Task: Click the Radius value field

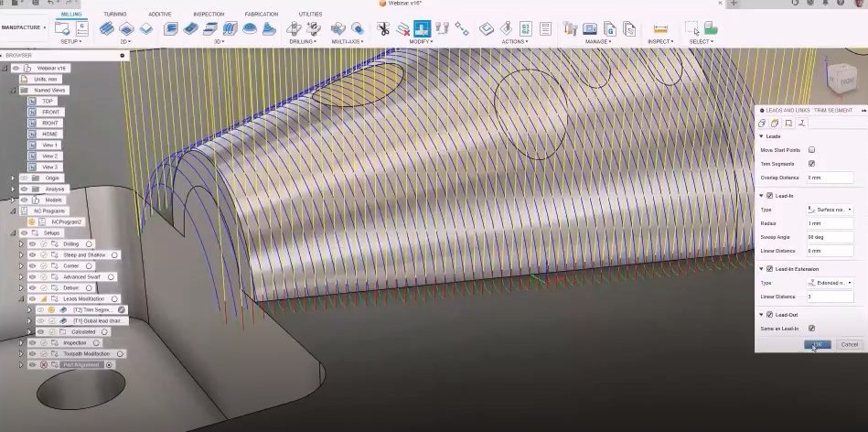Action: [830, 223]
